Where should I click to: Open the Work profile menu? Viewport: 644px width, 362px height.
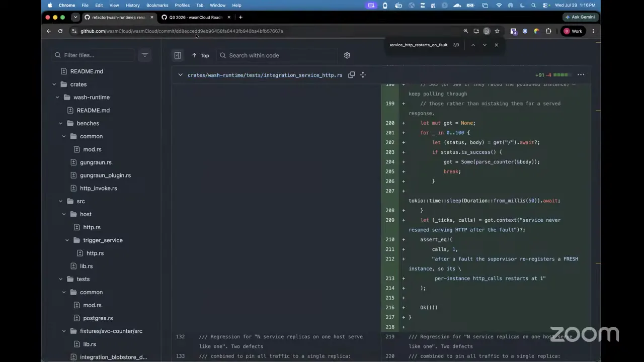pos(573,31)
